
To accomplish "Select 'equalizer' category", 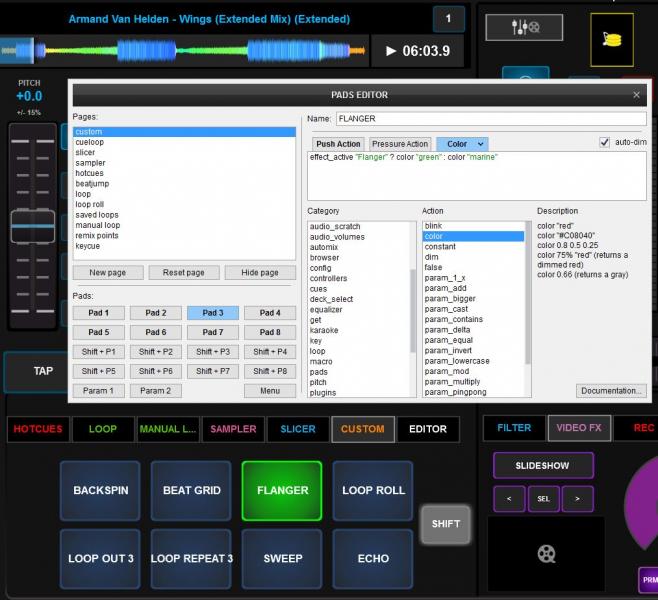I will point(359,310).
